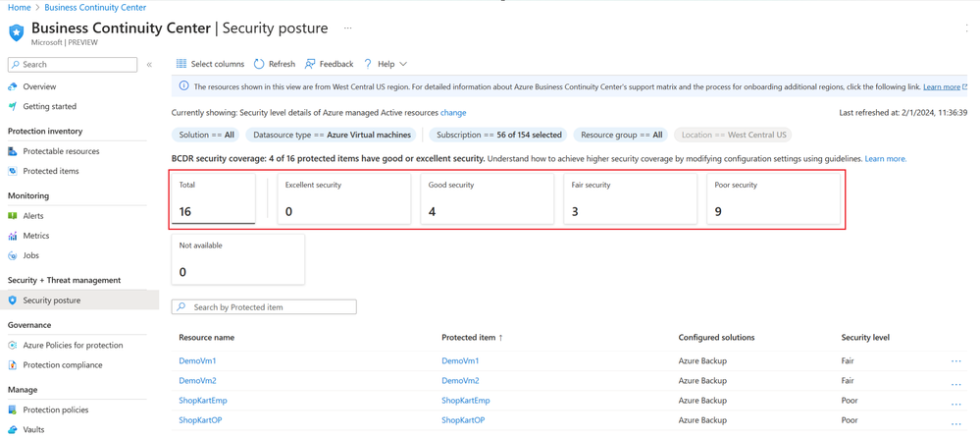980x438 pixels.
Task: Click the Refresh icon in toolbar
Action: pyautogui.click(x=259, y=64)
